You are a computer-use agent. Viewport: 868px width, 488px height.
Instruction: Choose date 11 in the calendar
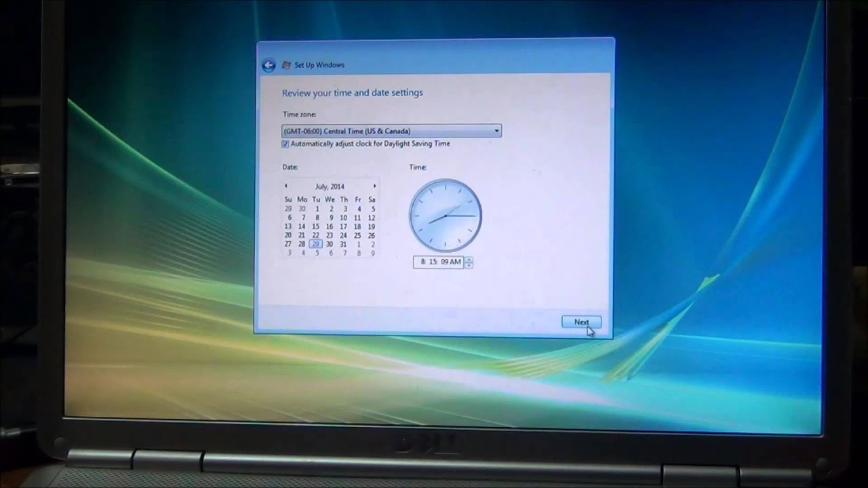point(357,218)
